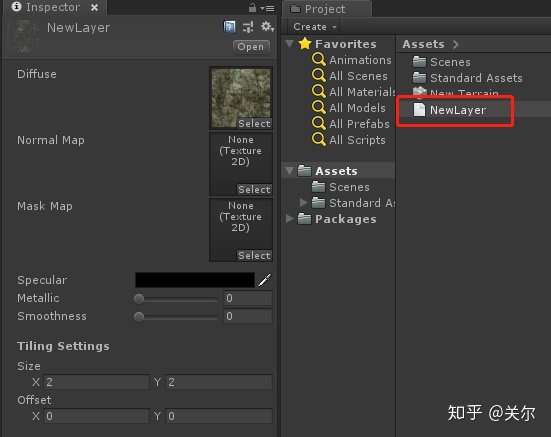Click the NewLayer file document icon
The width and height of the screenshot is (551, 437).
point(419,110)
